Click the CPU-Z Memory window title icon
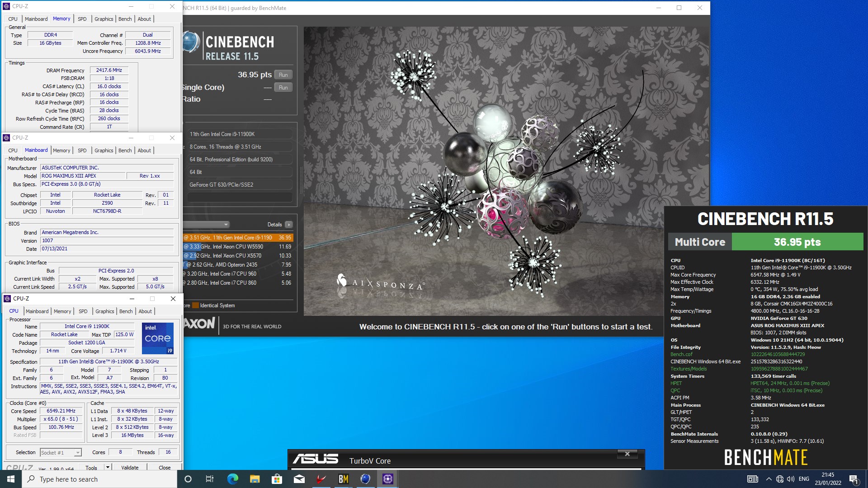Image resolution: width=868 pixels, height=488 pixels. [x=6, y=6]
